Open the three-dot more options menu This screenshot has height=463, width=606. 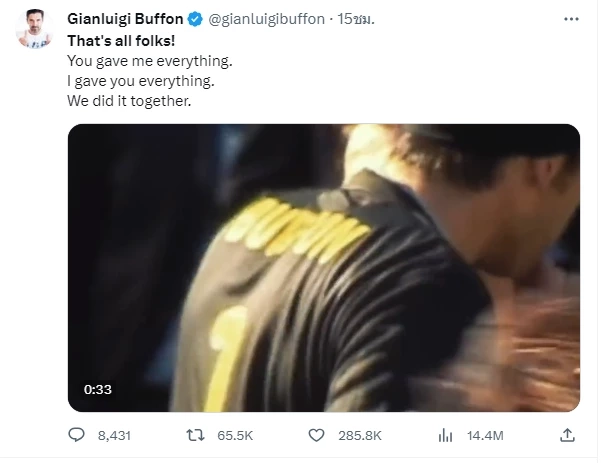570,18
